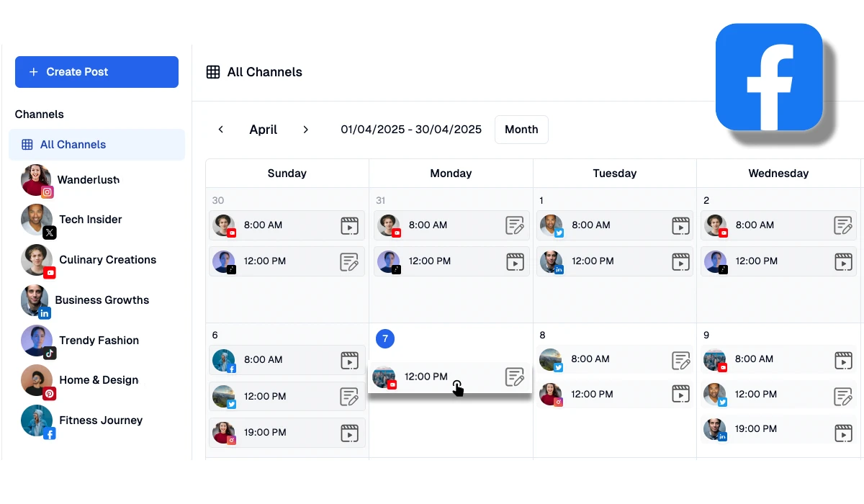
Task: Click video icon on Monday 31 12:00 PM post
Action: point(515,262)
